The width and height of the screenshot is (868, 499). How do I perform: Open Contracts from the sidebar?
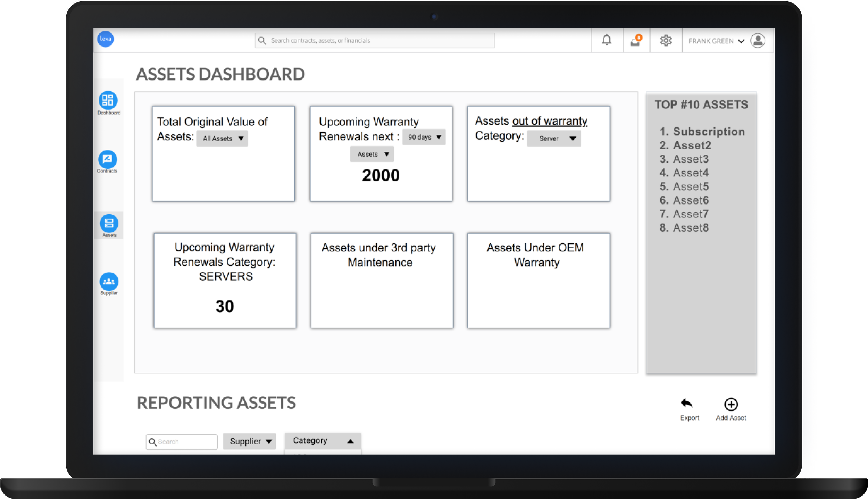[107, 161]
